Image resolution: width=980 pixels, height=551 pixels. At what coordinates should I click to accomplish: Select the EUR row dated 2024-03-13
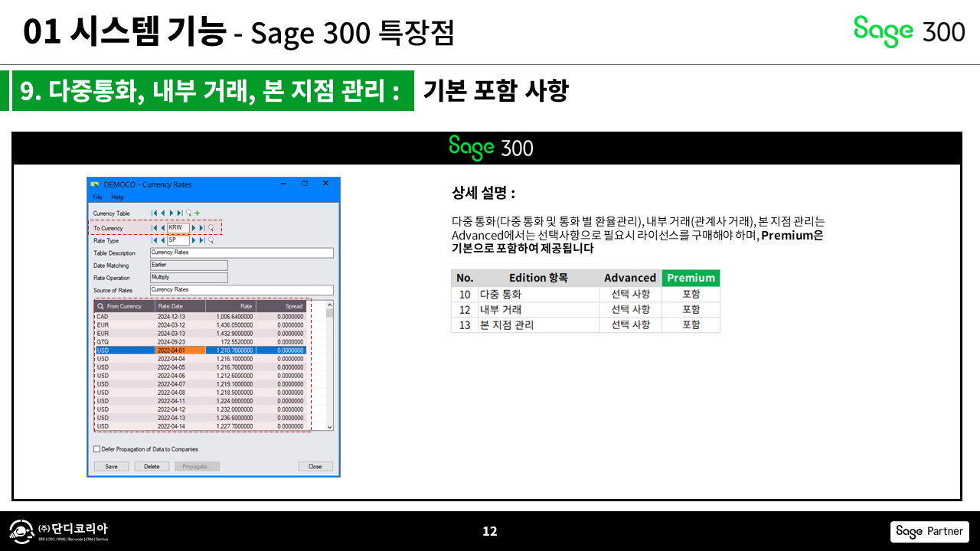(x=200, y=333)
